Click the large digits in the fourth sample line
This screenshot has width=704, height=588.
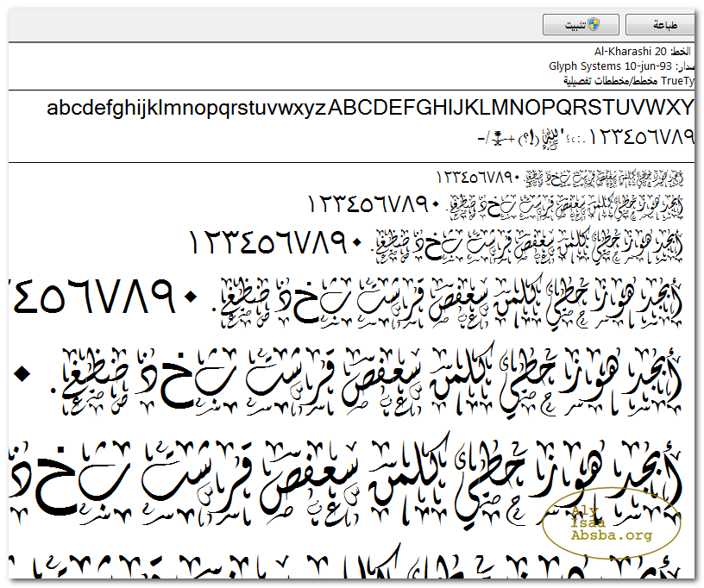(x=104, y=299)
